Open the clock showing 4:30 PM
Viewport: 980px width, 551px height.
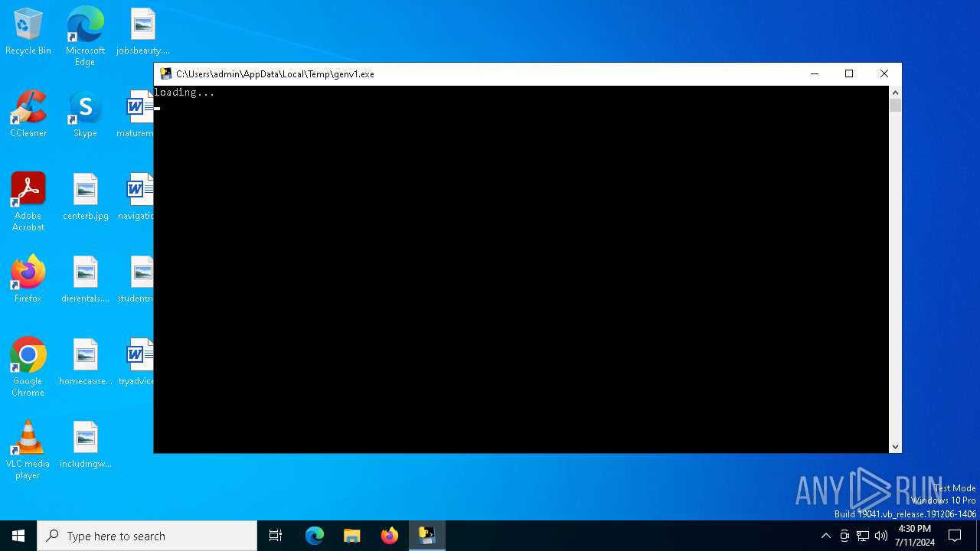tap(915, 536)
